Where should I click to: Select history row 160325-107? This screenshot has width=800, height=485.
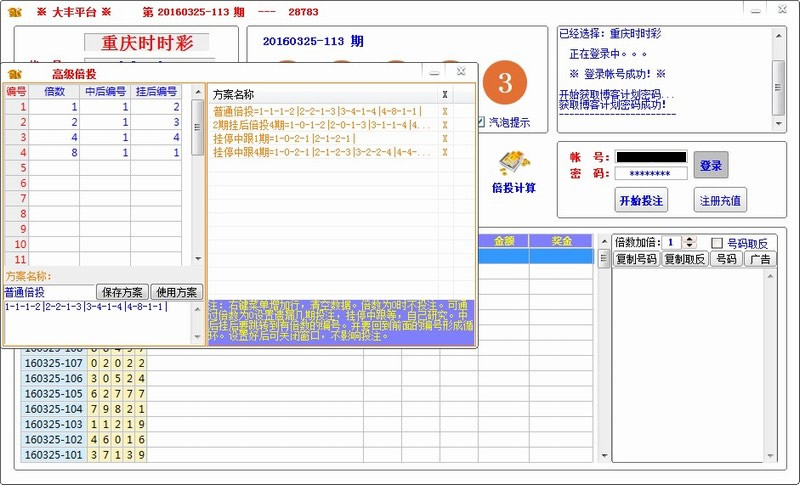click(x=54, y=363)
